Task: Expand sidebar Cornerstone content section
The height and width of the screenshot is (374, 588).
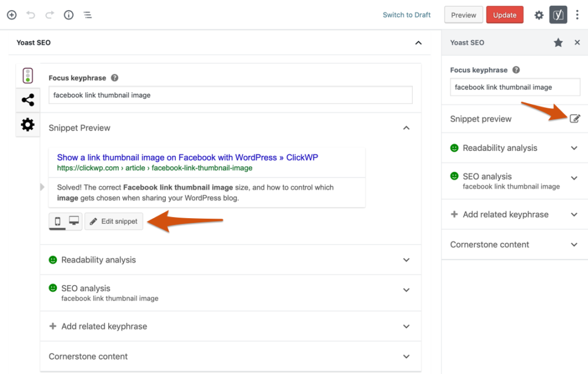Action: [x=574, y=245]
